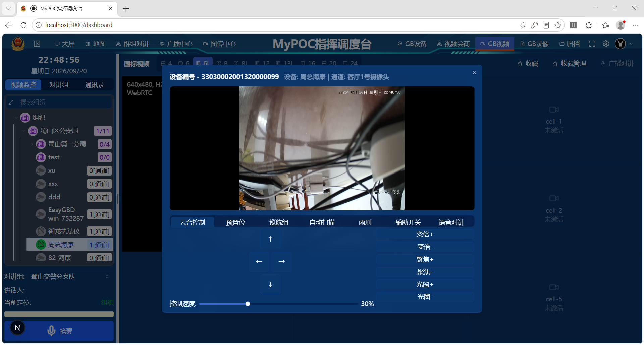This screenshot has height=345, width=644.
Task: Open the 对讲组 蜀山交警分支队 dropdown
Action: pyautogui.click(x=70, y=276)
